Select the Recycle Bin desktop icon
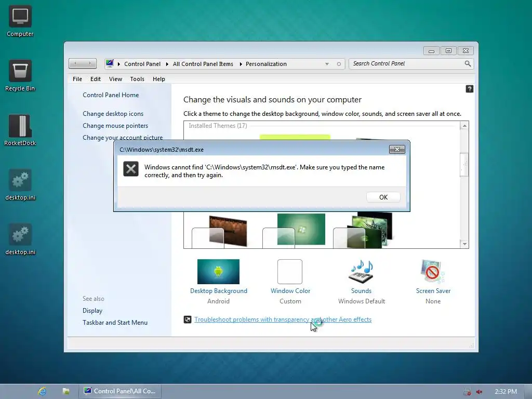This screenshot has width=532, height=399. click(x=20, y=76)
